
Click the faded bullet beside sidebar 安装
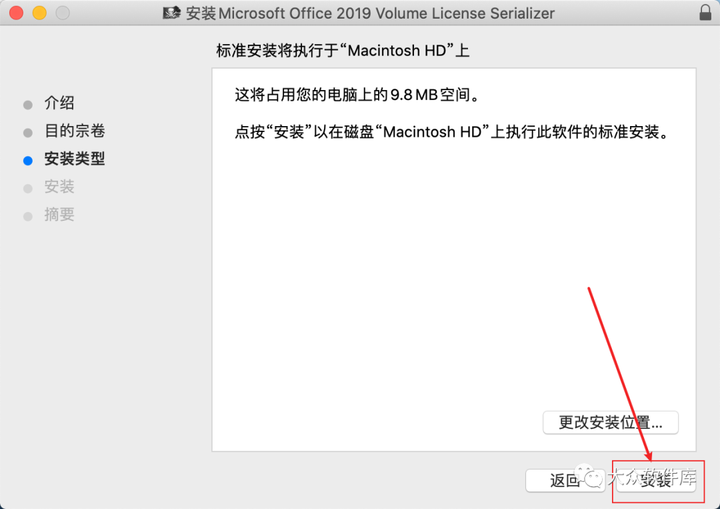point(28,188)
